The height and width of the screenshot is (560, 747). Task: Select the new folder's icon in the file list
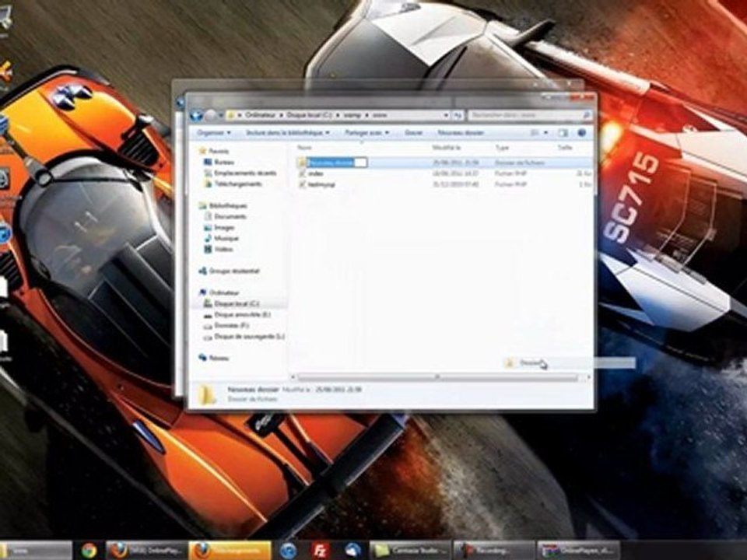tap(301, 163)
